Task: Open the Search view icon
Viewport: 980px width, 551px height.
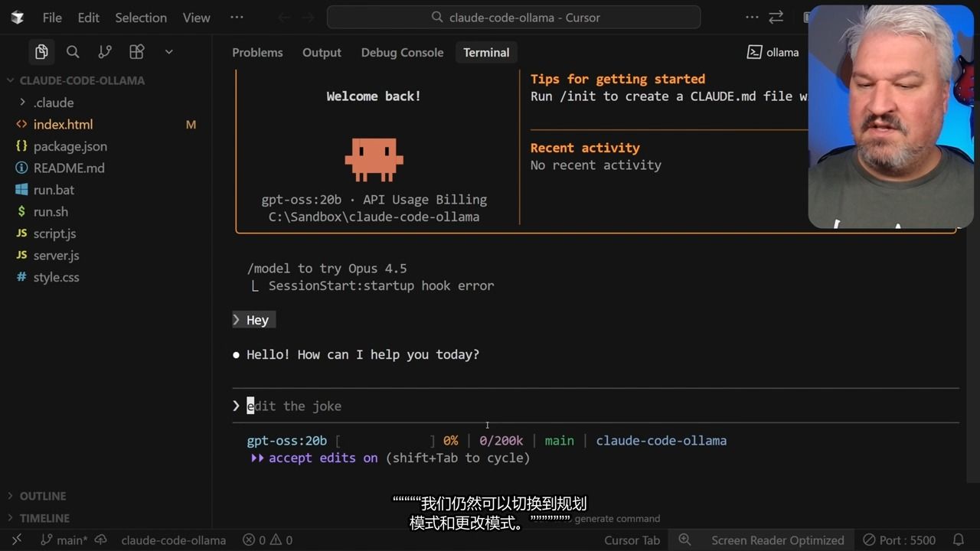Action: pos(73,52)
